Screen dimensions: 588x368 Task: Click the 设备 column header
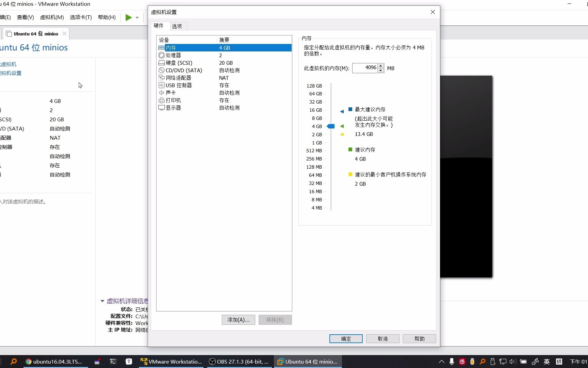tap(186, 40)
